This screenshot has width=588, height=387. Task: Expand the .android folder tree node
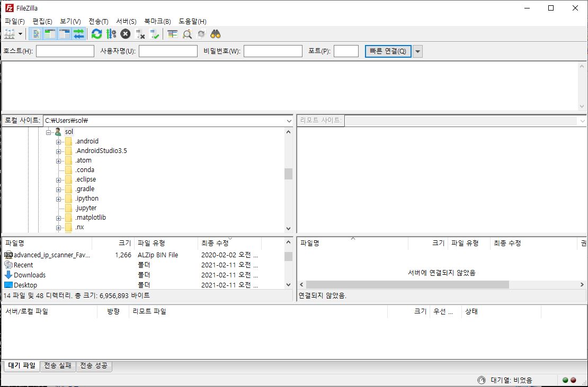pyautogui.click(x=59, y=141)
